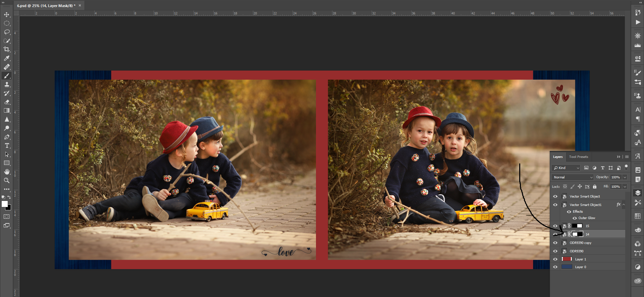Viewport: 644px width, 297px height.
Task: Open the Creative Cloud Libraries panel icon
Action: click(638, 281)
